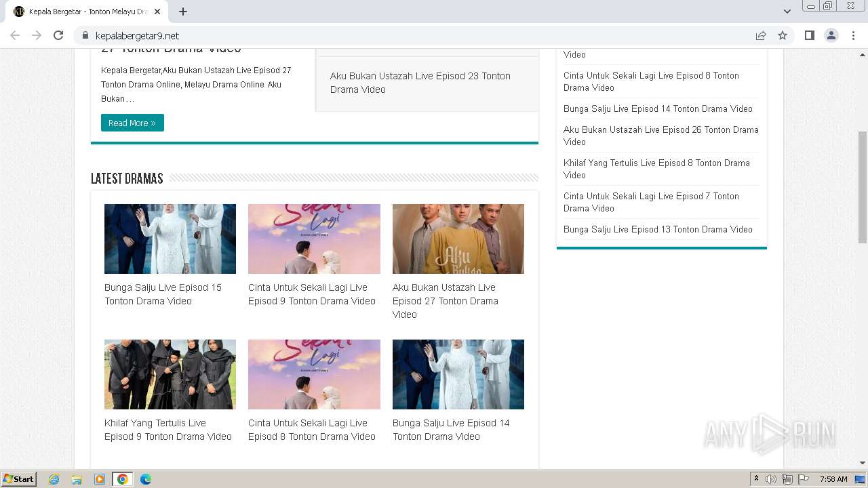Open the volume speaker tray icon
The image size is (868, 488).
tap(771, 479)
